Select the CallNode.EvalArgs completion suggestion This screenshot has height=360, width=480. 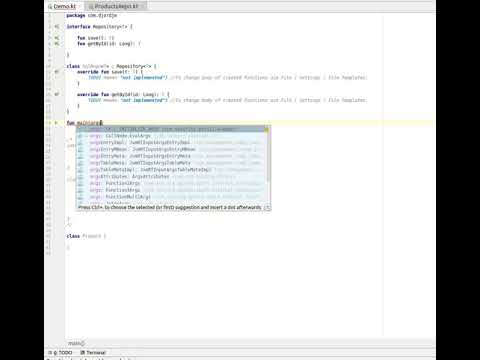[171, 136]
